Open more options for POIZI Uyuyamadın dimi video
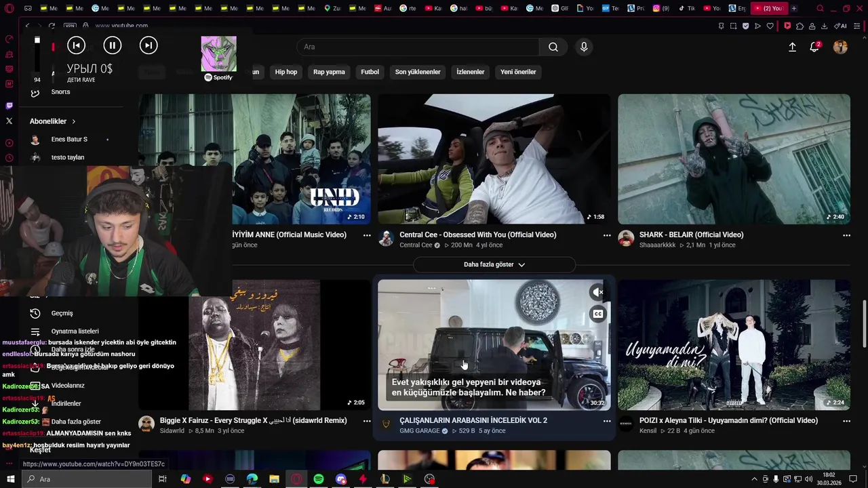 (x=847, y=421)
